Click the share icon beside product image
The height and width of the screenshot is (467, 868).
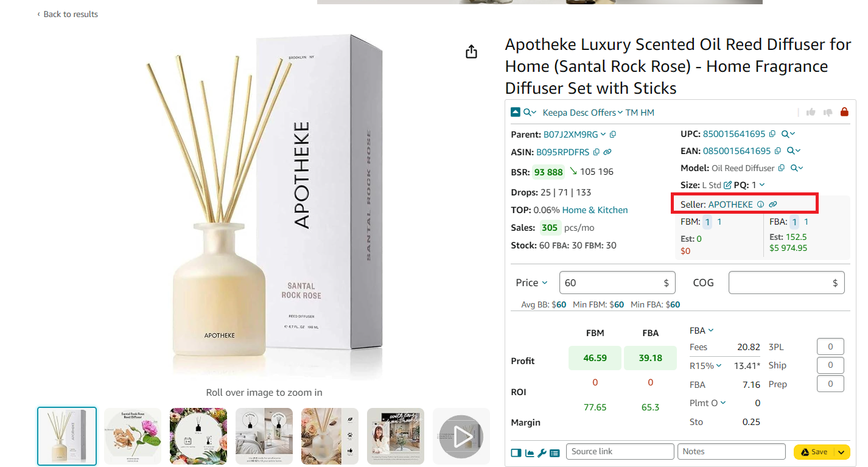point(471,52)
